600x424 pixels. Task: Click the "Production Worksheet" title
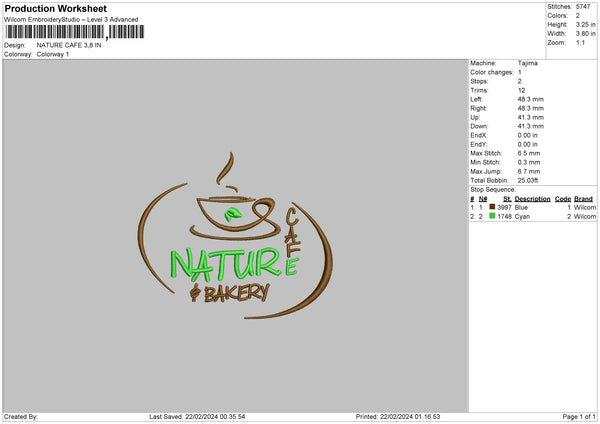(55, 8)
